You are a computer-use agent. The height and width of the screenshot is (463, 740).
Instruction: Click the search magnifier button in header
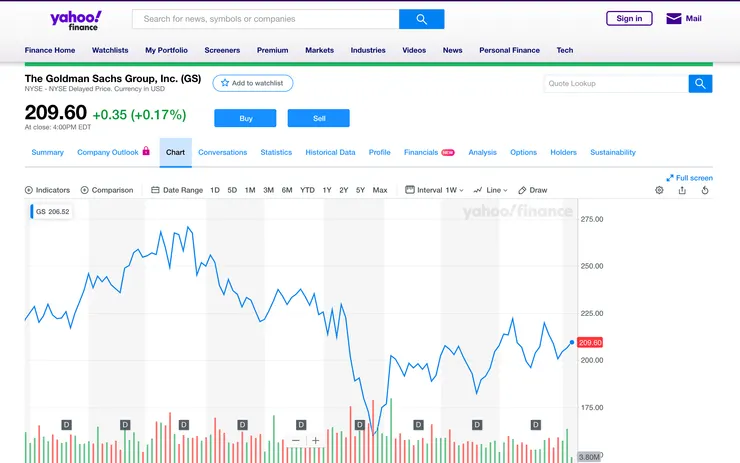coord(421,19)
